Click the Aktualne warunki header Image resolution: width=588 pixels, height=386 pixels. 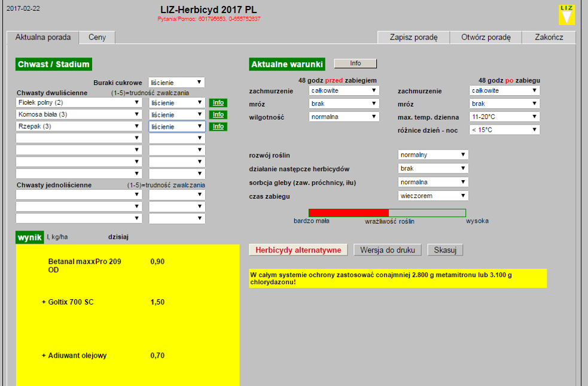click(287, 64)
